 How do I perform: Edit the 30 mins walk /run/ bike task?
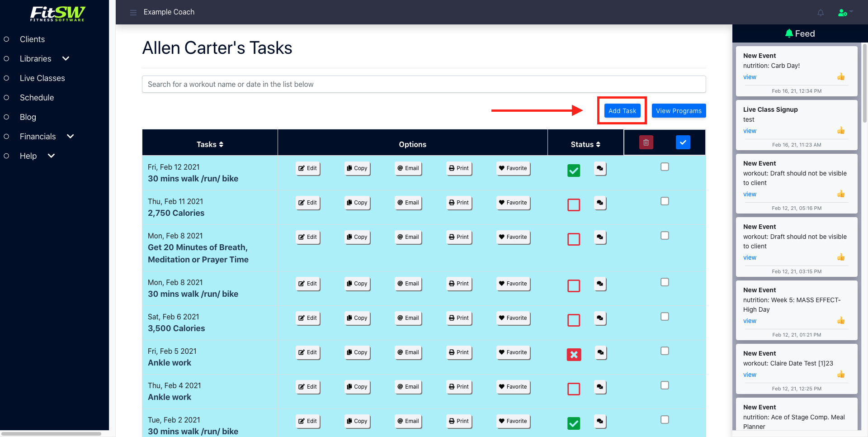tap(308, 168)
